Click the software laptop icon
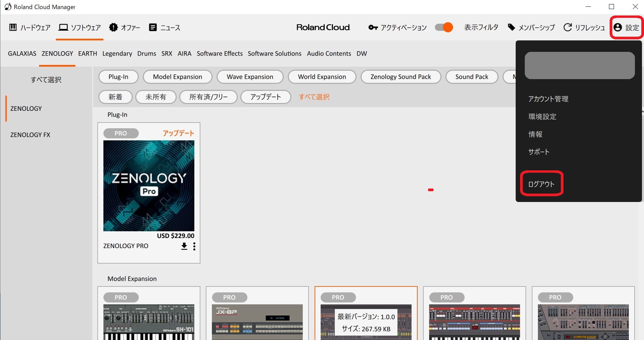 point(63,27)
